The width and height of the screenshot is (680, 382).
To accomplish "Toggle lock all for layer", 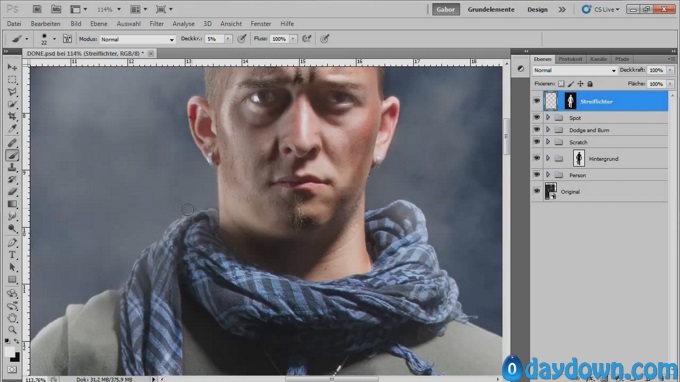I will click(590, 84).
